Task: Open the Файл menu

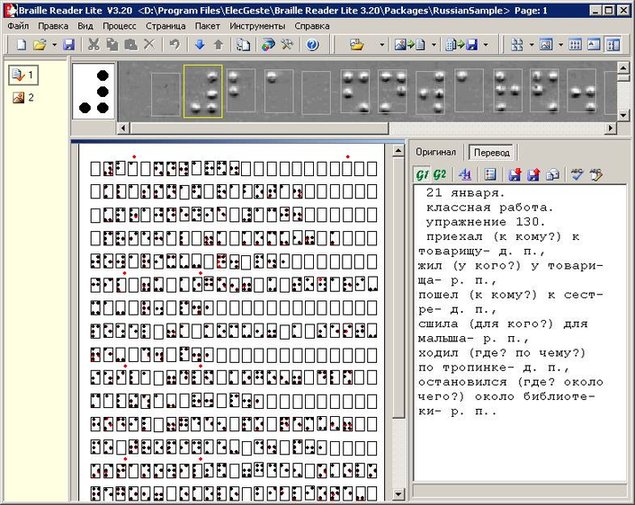Action: [x=17, y=25]
